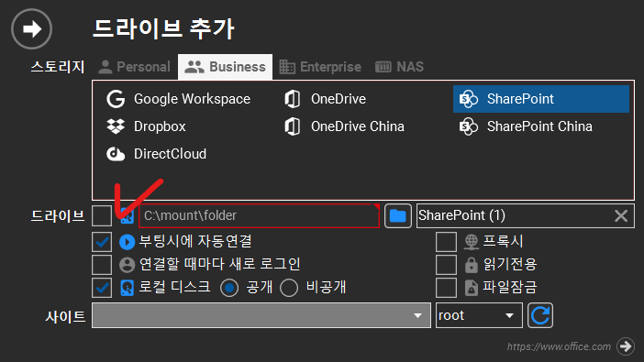Image resolution: width=644 pixels, height=362 pixels.
Task: Click the 읽기전용 padlock icon
Action: tap(472, 265)
